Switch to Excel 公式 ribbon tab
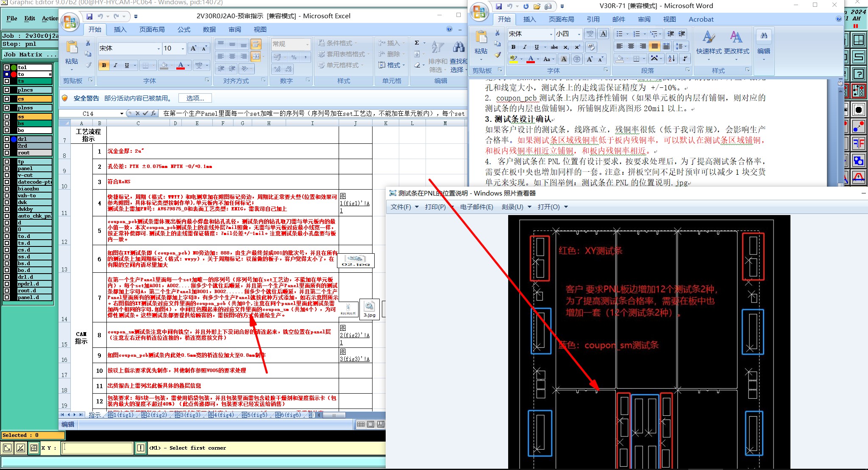This screenshot has width=868, height=470. point(184,29)
